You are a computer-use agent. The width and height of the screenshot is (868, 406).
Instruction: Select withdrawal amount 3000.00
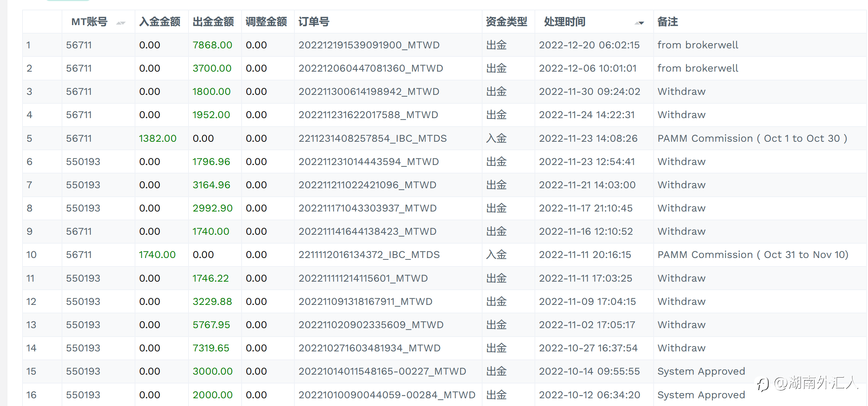(212, 371)
